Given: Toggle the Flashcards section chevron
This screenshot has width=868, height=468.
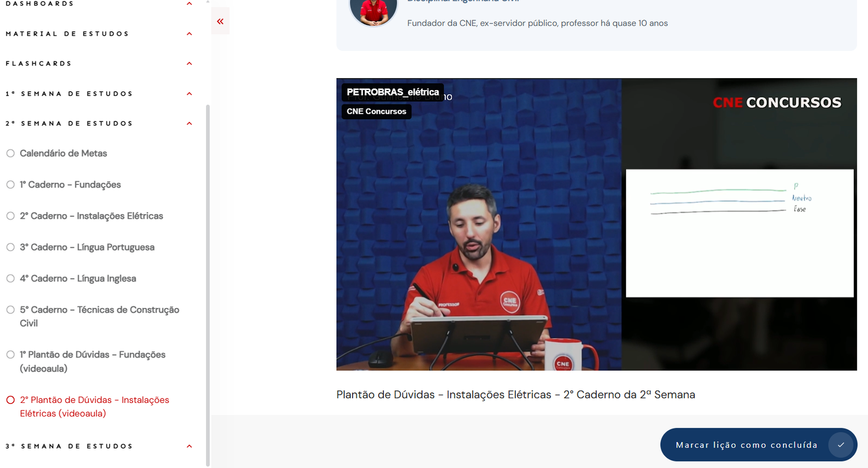Looking at the screenshot, I should click(189, 63).
